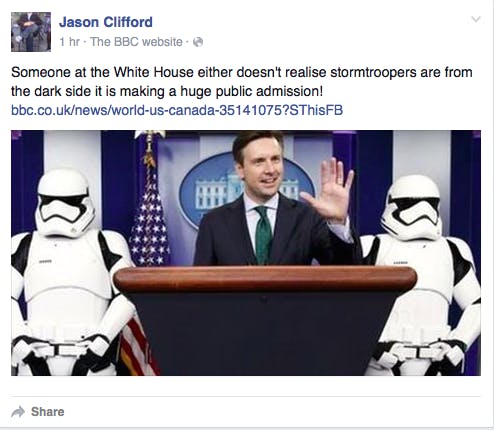Viewport: 494px width, 430px height.
Task: Click the globe public privacy icon
Action: [x=198, y=42]
